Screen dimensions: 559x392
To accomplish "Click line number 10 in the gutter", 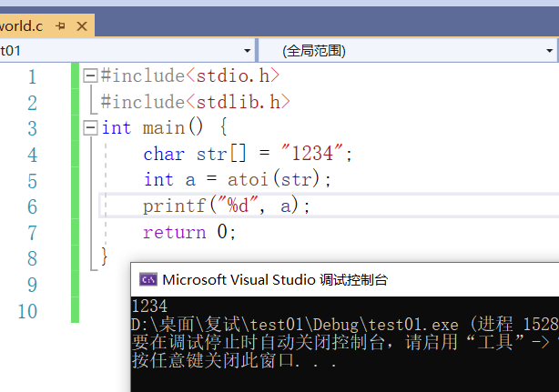I will pos(28,311).
